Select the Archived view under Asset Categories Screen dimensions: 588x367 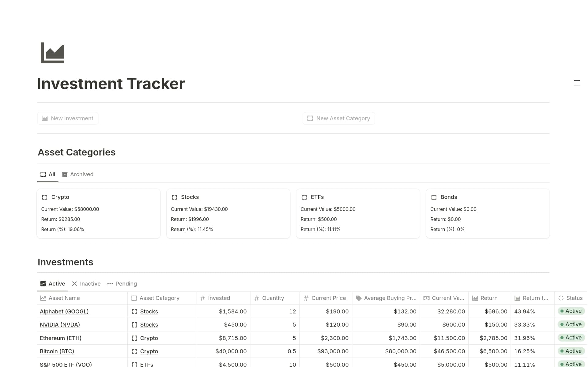(81, 174)
